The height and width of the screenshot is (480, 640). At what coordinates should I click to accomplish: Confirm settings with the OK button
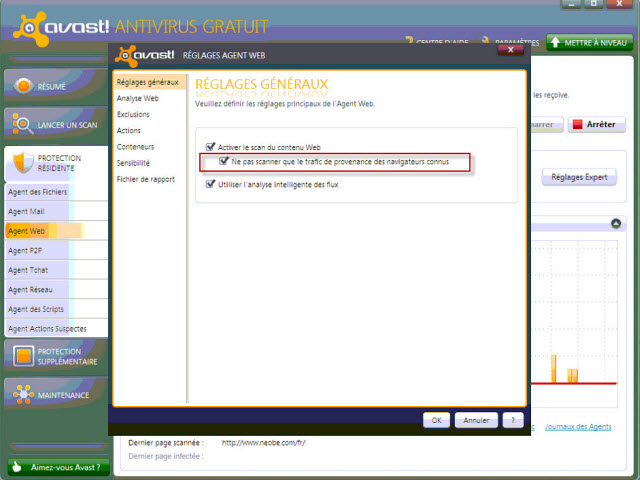coord(436,420)
